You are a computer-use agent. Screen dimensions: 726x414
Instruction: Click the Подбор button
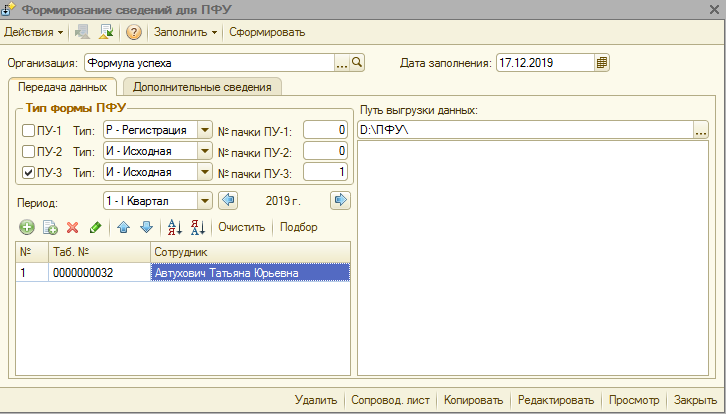[299, 227]
